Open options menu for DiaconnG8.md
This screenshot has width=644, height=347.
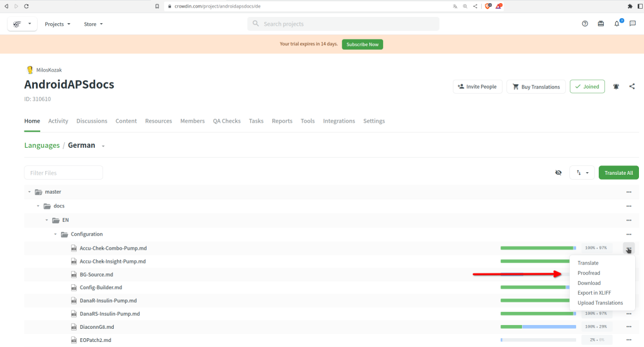(629, 328)
